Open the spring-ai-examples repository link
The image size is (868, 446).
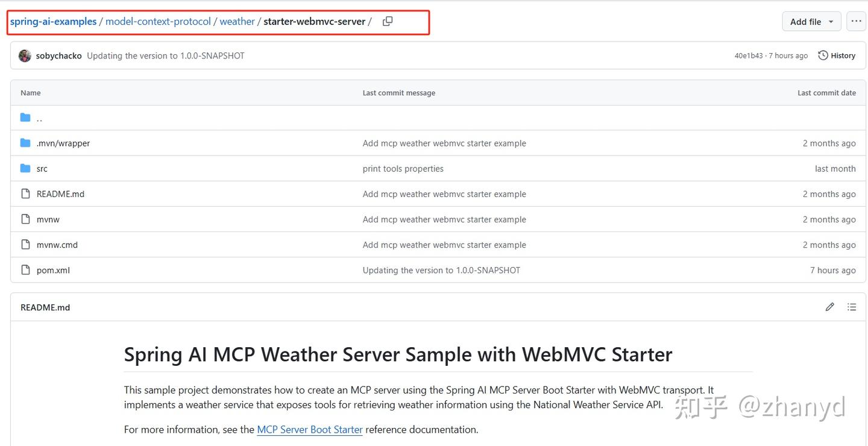click(x=52, y=20)
